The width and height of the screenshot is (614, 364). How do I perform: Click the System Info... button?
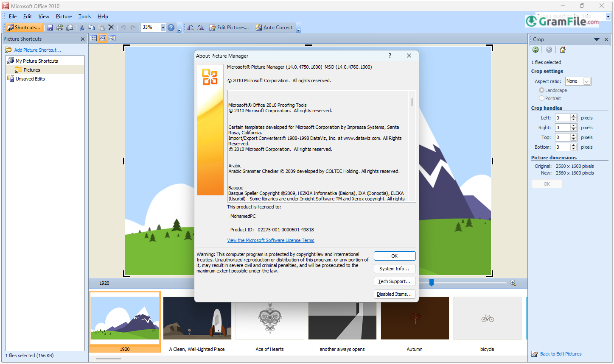395,269
